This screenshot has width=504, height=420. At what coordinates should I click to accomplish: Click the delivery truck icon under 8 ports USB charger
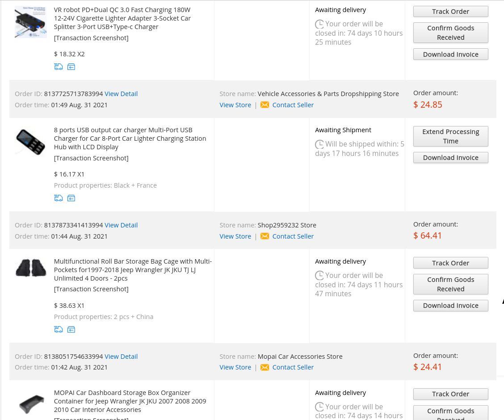coord(59,198)
